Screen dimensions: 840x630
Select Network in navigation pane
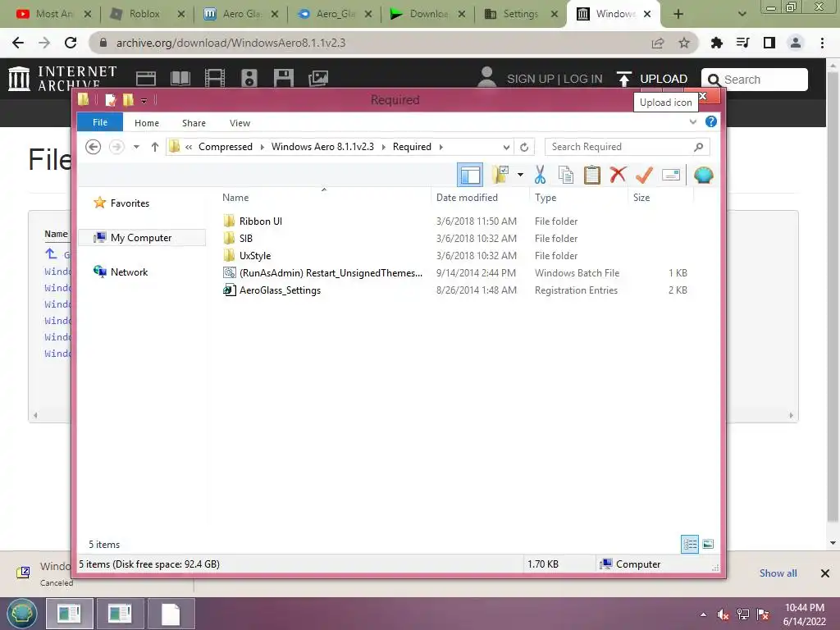click(129, 272)
